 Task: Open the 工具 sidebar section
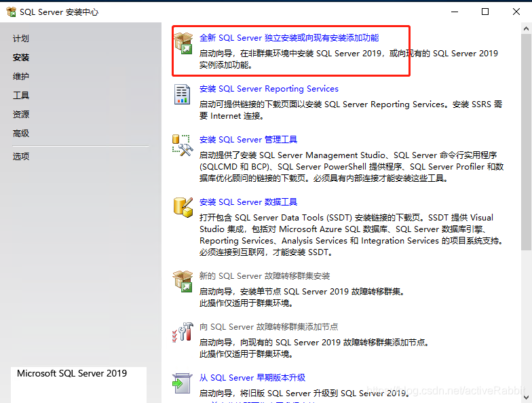click(21, 95)
